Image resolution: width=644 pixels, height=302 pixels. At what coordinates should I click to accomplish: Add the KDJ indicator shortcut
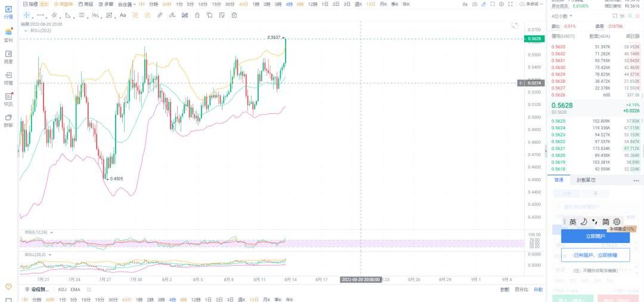point(63,289)
